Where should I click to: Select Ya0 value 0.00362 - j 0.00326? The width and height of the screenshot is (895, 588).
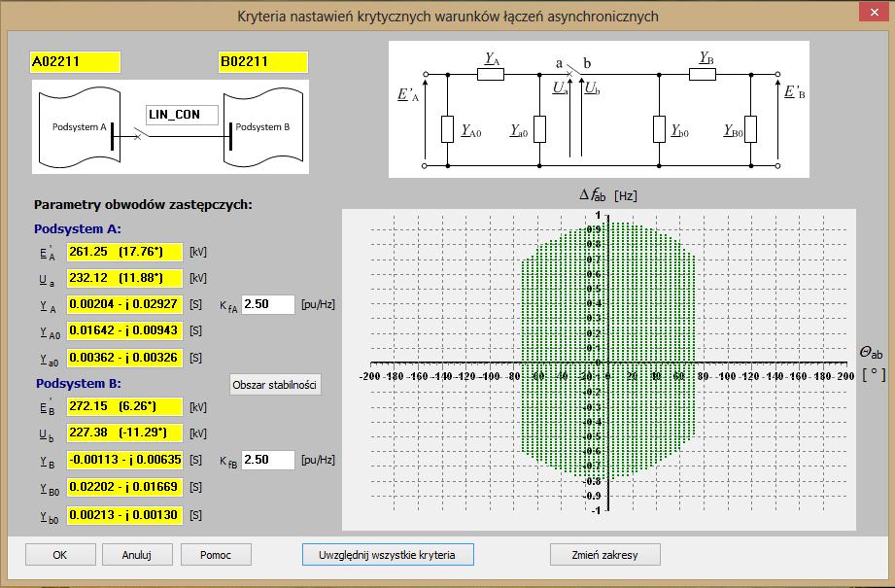point(124,358)
